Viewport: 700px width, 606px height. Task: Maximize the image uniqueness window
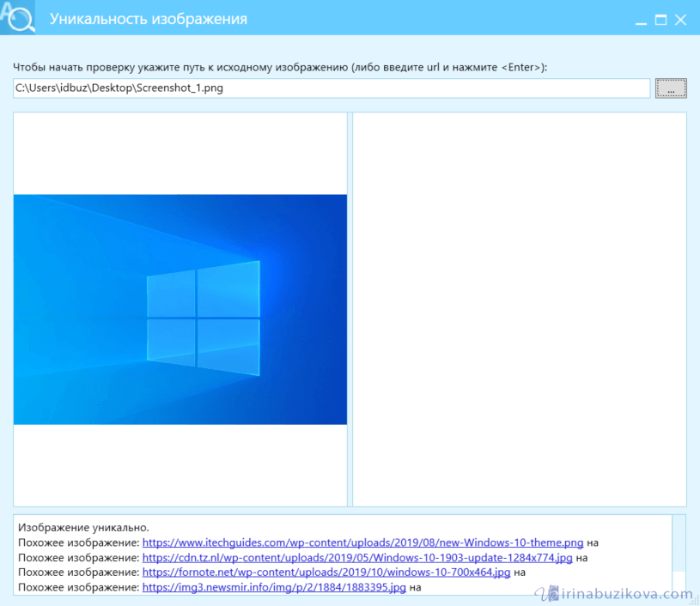pyautogui.click(x=660, y=19)
